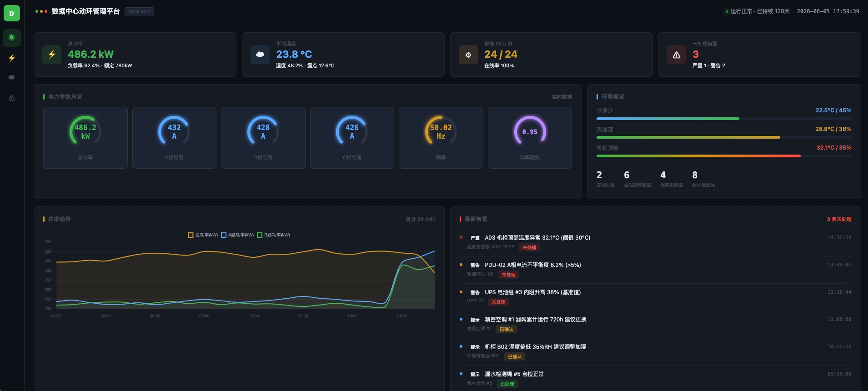Image resolution: width=868 pixels, height=391 pixels.
Task: Click the unhandled alerts triangle icon
Action: pos(677,55)
